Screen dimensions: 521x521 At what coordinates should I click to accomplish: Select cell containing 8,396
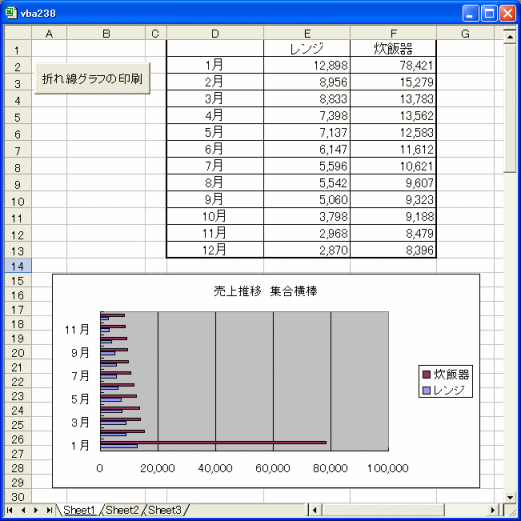(x=393, y=250)
